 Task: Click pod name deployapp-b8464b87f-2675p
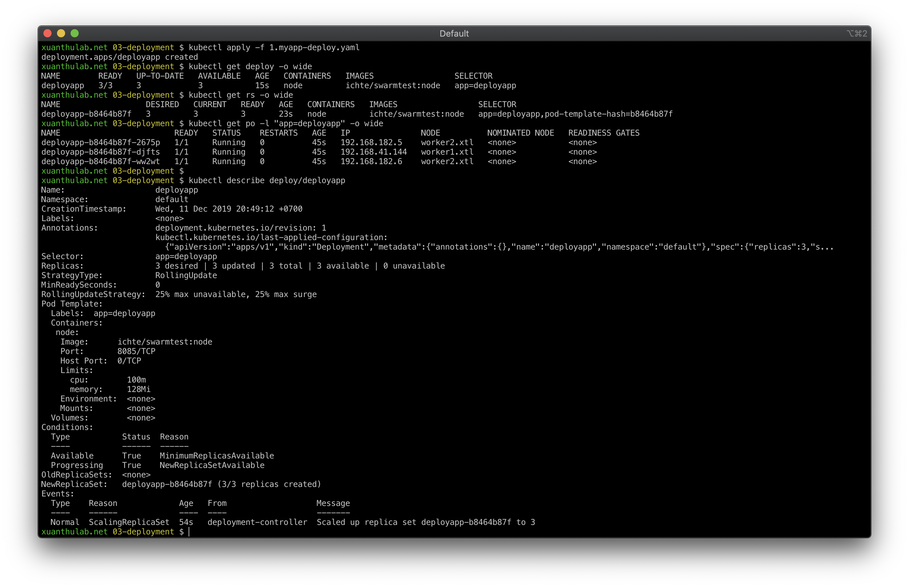pyautogui.click(x=100, y=142)
